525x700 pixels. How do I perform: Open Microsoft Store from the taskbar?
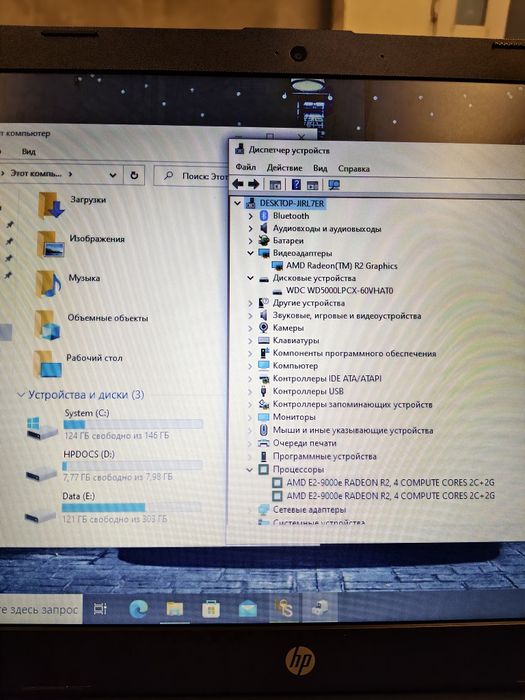pos(211,609)
